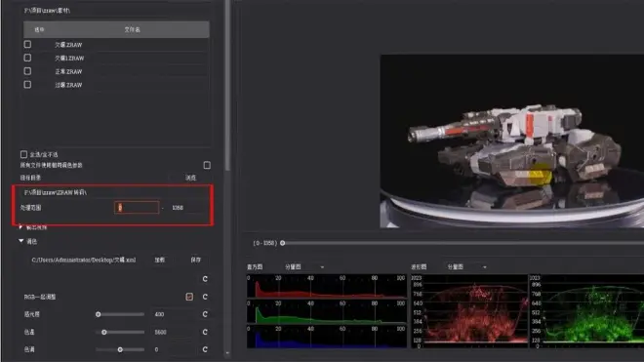The image size is (644, 362).
Task: Click the load button next to xml path
Action: [x=160, y=261]
